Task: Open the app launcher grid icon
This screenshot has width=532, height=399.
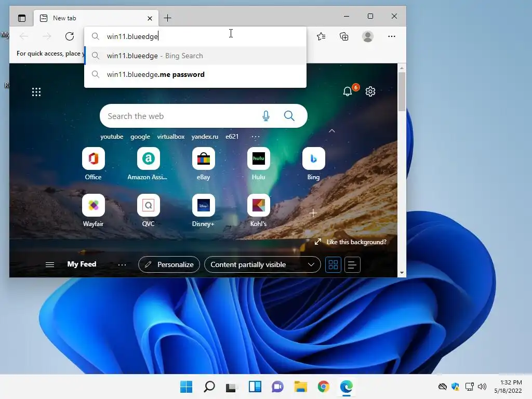Action: point(36,92)
